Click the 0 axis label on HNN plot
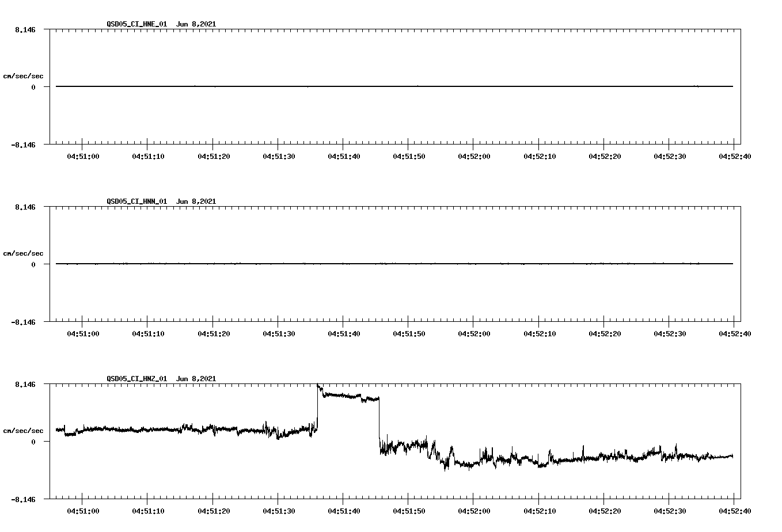The height and width of the screenshot is (532, 782). tap(33, 265)
